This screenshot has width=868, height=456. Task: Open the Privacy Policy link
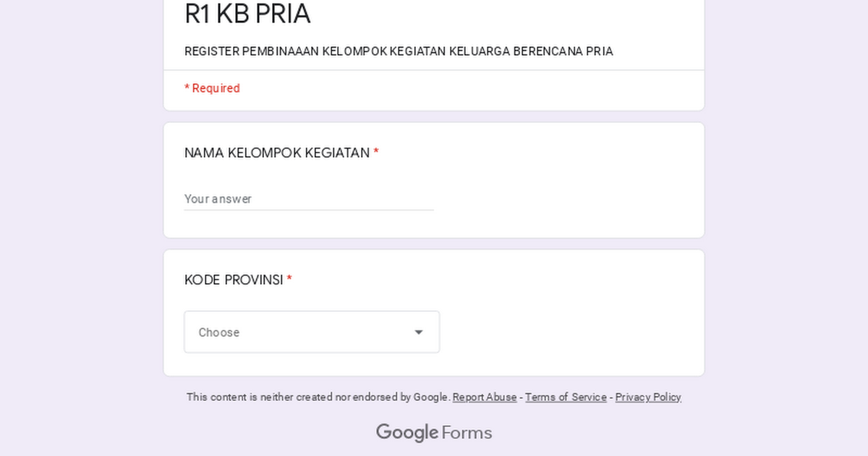pos(648,397)
